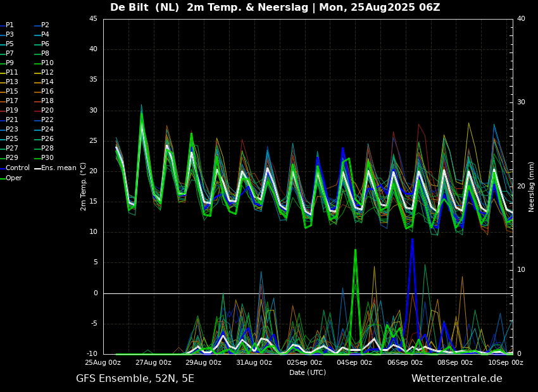Image resolution: width=538 pixels, height=392 pixels.
Task: Select the P15 legend entry
Action: tap(12, 92)
